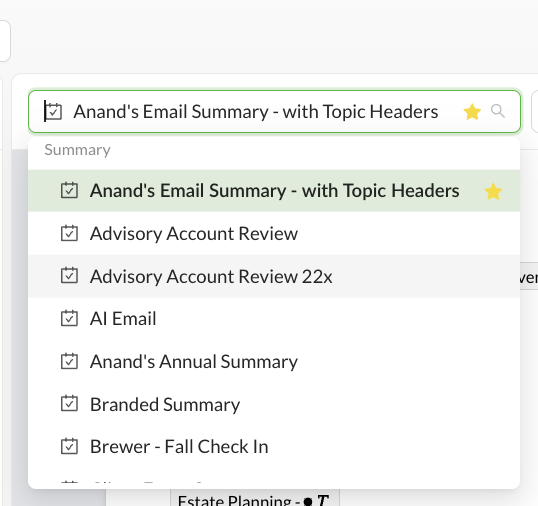Select Branded Summary from the list
The height and width of the screenshot is (506, 538).
[274, 404]
